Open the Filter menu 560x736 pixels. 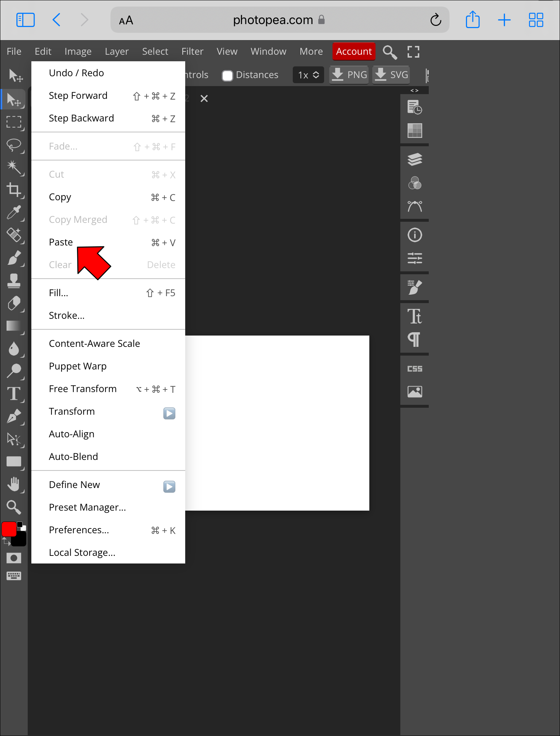(192, 51)
